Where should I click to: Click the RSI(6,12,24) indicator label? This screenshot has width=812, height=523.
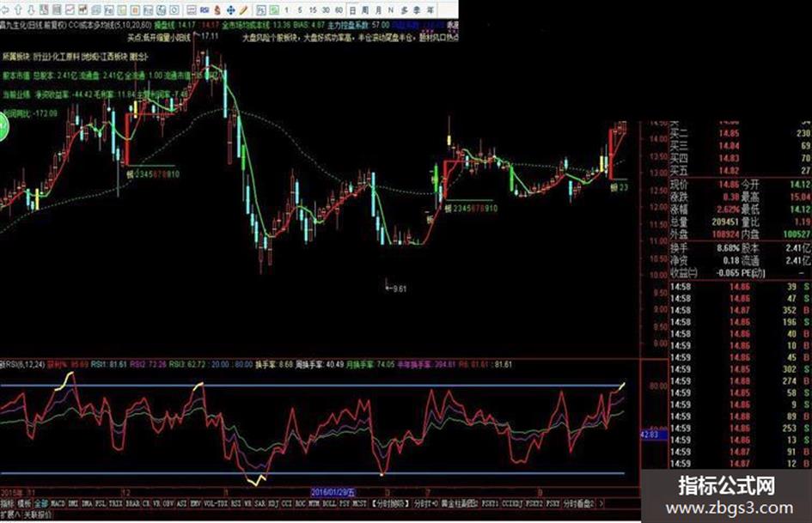21,364
